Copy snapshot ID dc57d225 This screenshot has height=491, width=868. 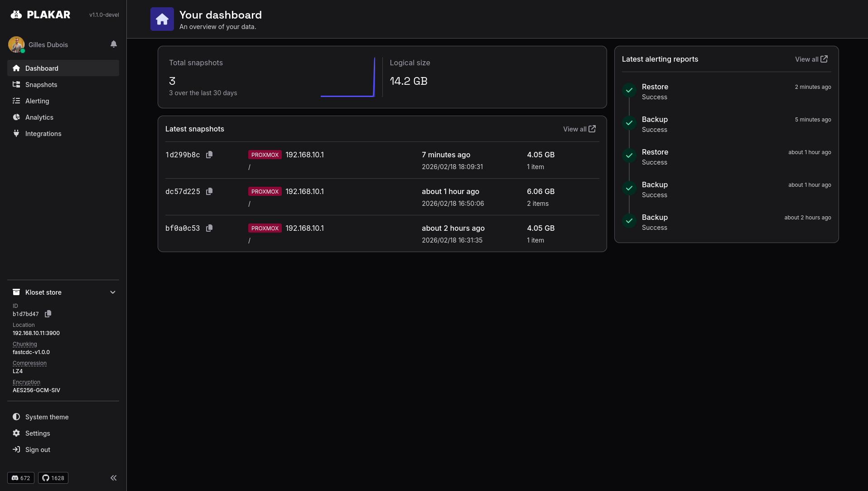coord(209,192)
